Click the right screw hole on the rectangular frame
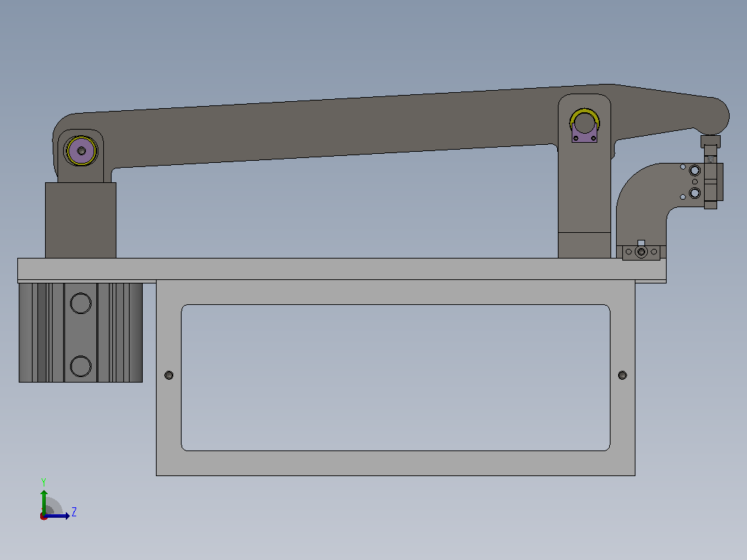This screenshot has width=747, height=560. (x=622, y=375)
